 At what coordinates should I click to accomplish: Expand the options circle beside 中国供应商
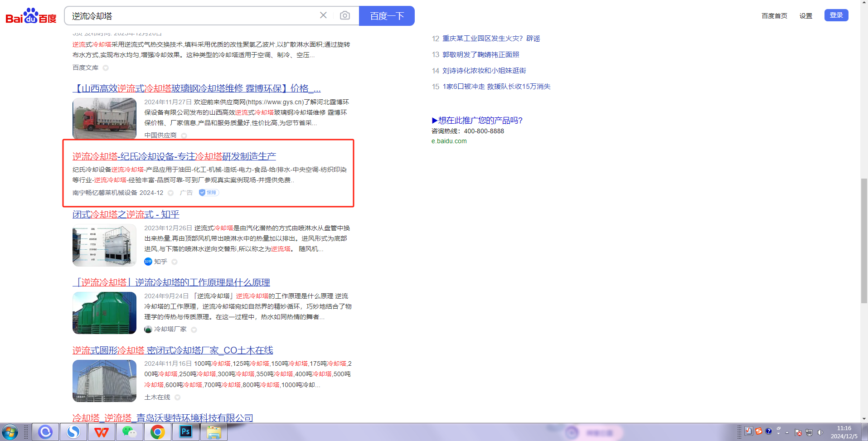pos(184,136)
